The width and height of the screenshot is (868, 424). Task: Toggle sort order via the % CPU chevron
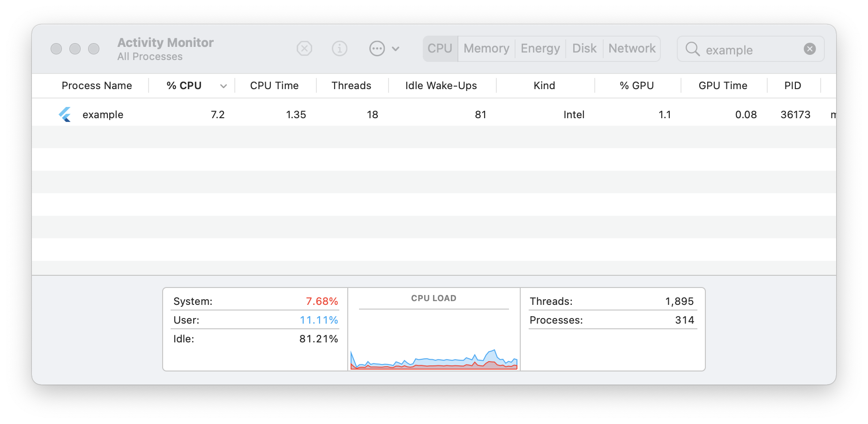[x=224, y=86]
